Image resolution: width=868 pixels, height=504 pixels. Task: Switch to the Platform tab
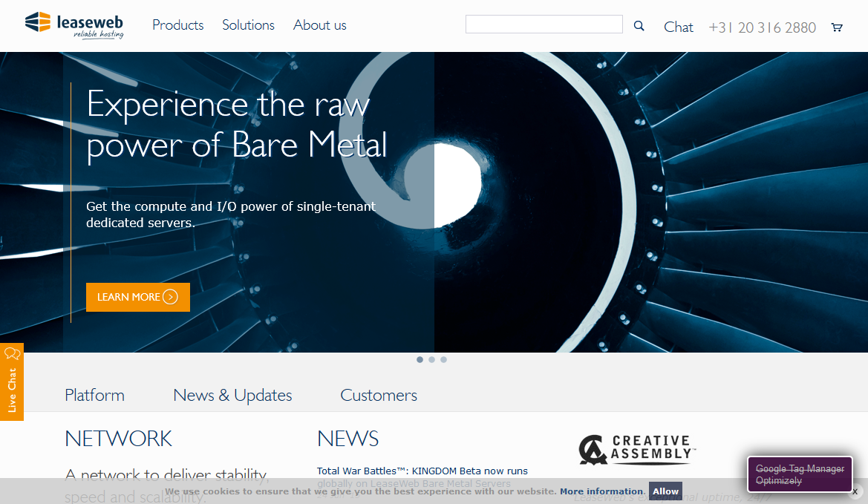94,395
